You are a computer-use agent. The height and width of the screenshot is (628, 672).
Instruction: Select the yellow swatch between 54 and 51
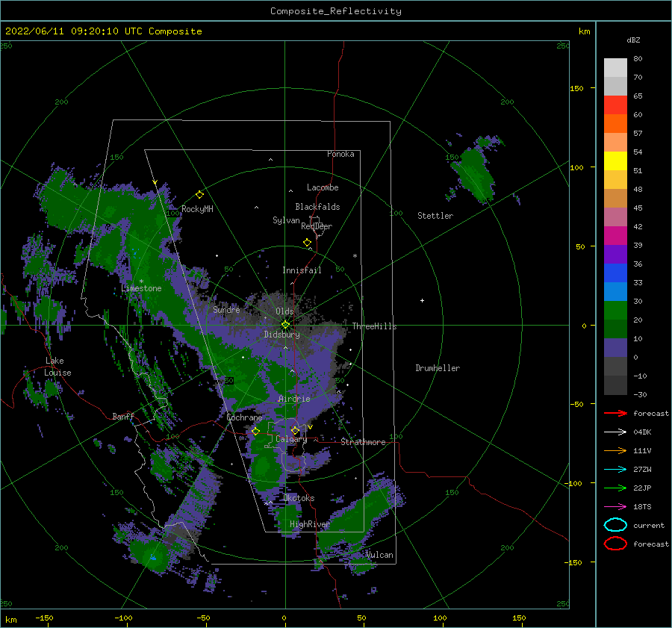point(615,161)
